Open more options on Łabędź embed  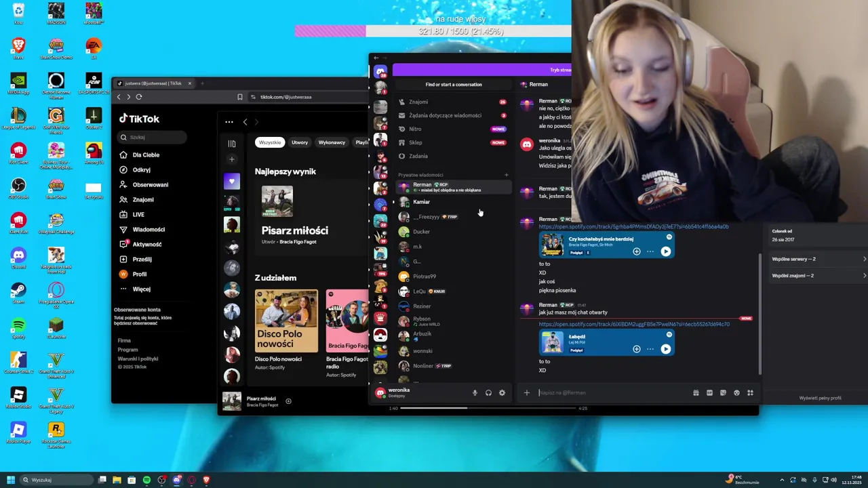[x=650, y=349]
